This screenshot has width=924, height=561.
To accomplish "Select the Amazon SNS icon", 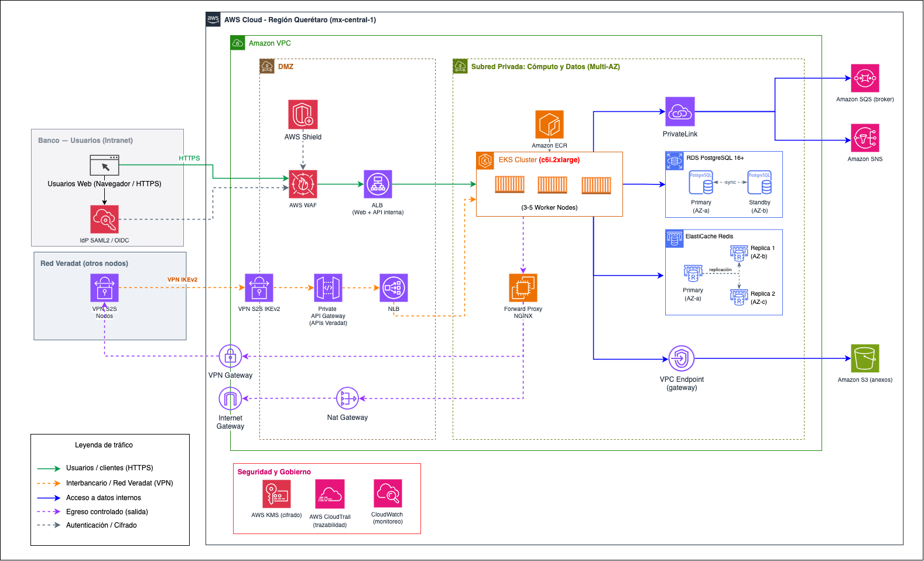I will [x=865, y=138].
